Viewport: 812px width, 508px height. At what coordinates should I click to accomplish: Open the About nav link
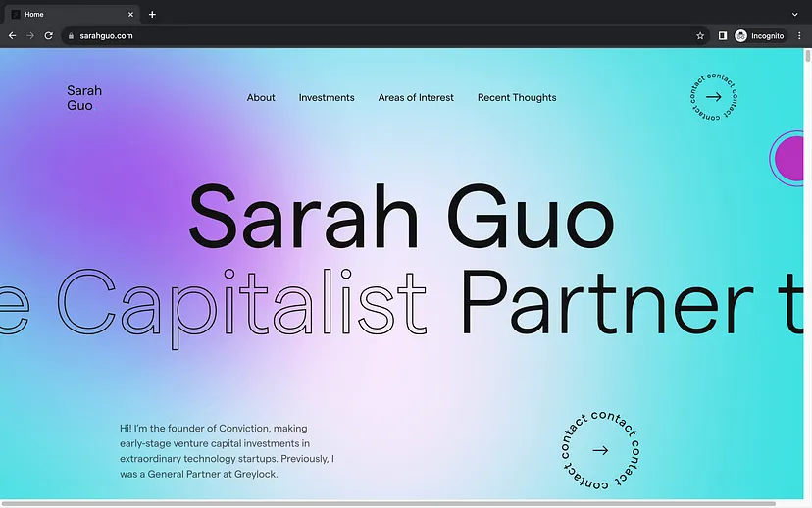261,98
